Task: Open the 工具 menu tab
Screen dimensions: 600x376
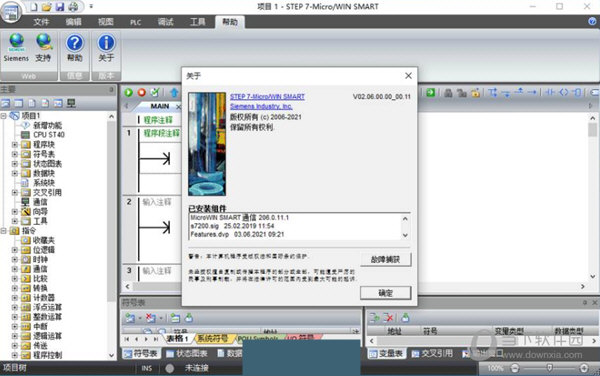Action: pos(198,22)
